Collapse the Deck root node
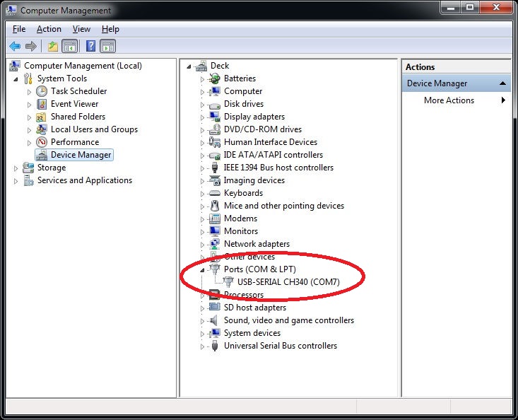This screenshot has height=420, width=518. [189, 66]
